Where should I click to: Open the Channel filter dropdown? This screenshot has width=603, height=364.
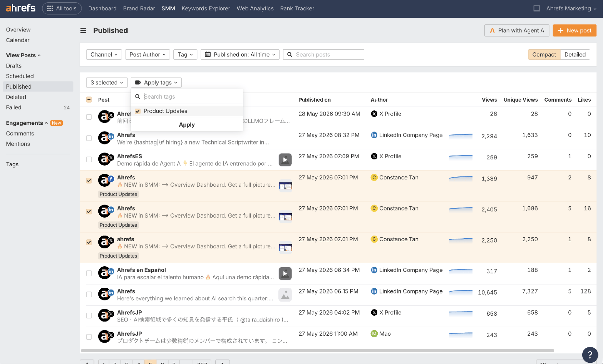tap(104, 55)
